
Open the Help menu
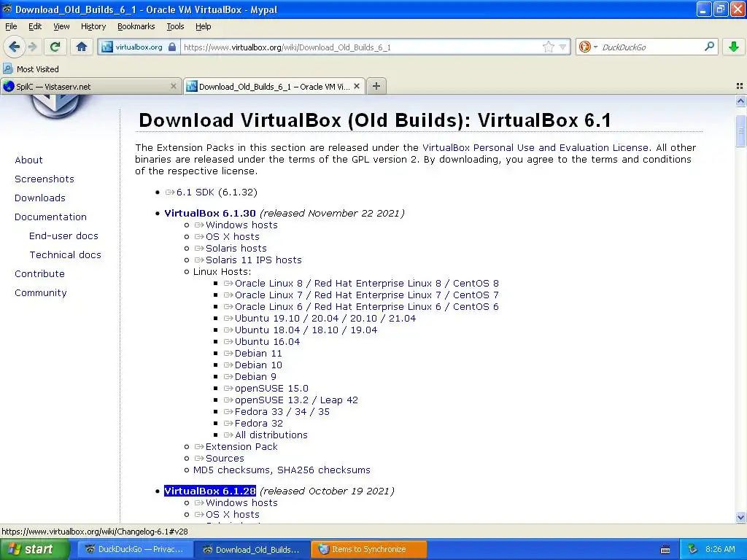204,26
